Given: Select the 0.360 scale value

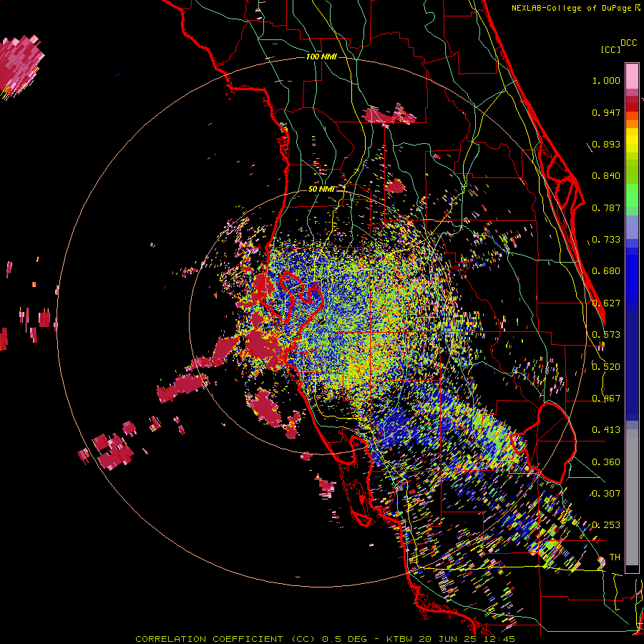Looking at the screenshot, I should coord(606,462).
